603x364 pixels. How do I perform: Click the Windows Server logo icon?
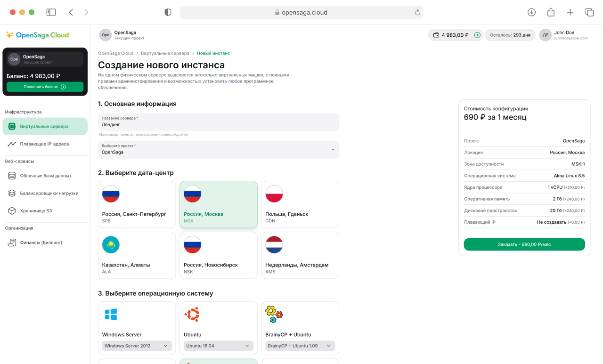111,315
